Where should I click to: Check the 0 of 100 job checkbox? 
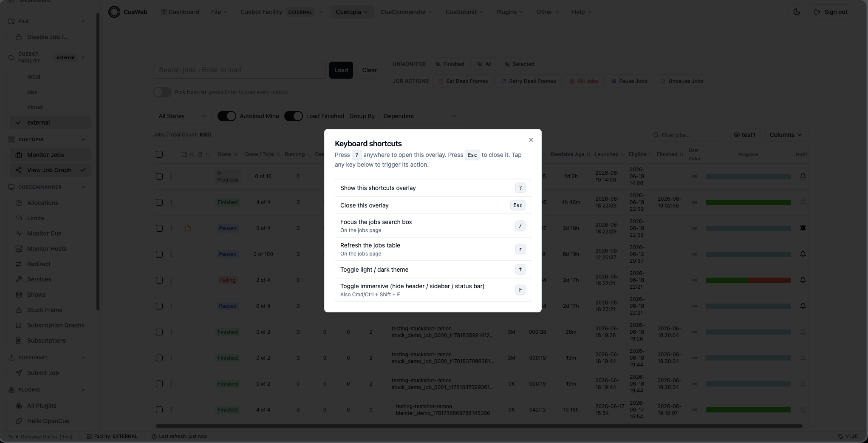pyautogui.click(x=159, y=254)
